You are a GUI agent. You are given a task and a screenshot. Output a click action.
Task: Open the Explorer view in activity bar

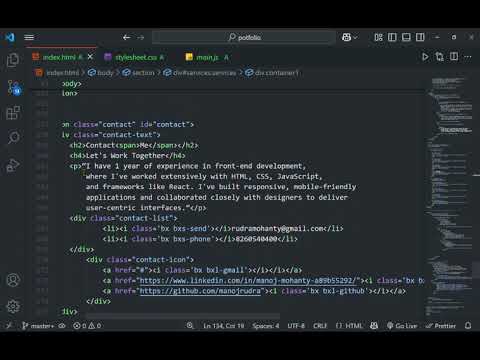[13, 60]
